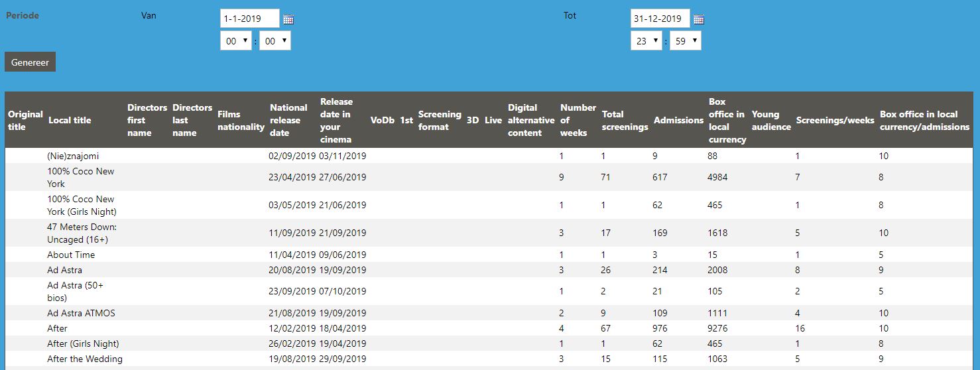Click box office value 9276
Viewport: 980px width, 370px height.
point(717,328)
